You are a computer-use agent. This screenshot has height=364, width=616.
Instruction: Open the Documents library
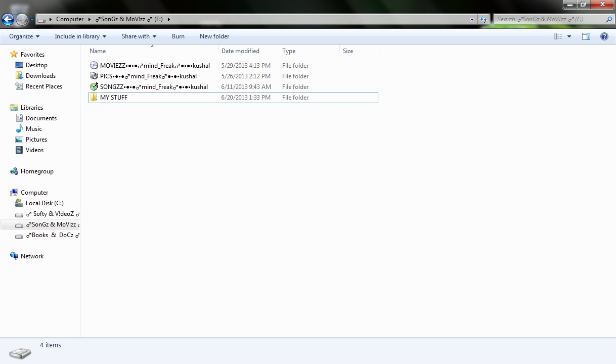point(41,118)
